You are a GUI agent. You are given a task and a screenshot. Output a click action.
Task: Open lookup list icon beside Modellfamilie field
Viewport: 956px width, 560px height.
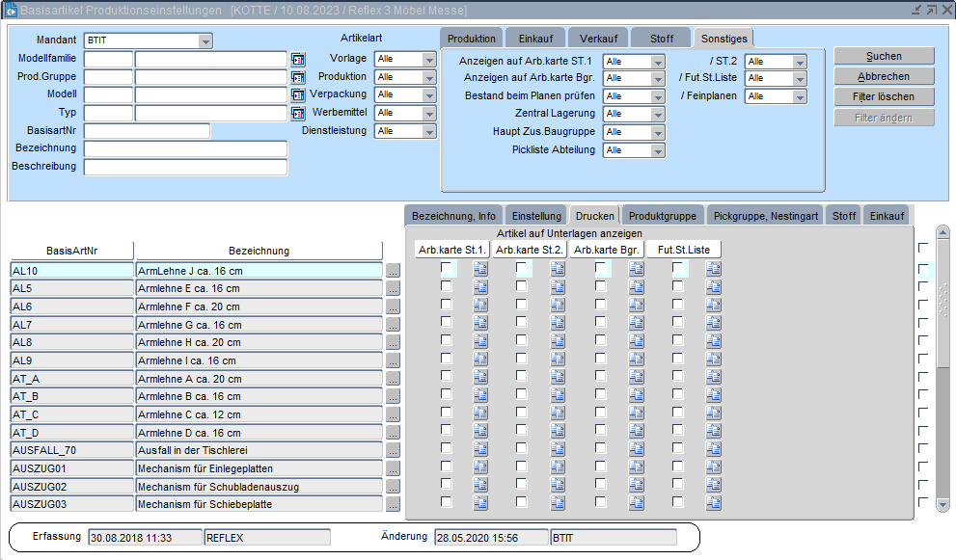(x=298, y=59)
